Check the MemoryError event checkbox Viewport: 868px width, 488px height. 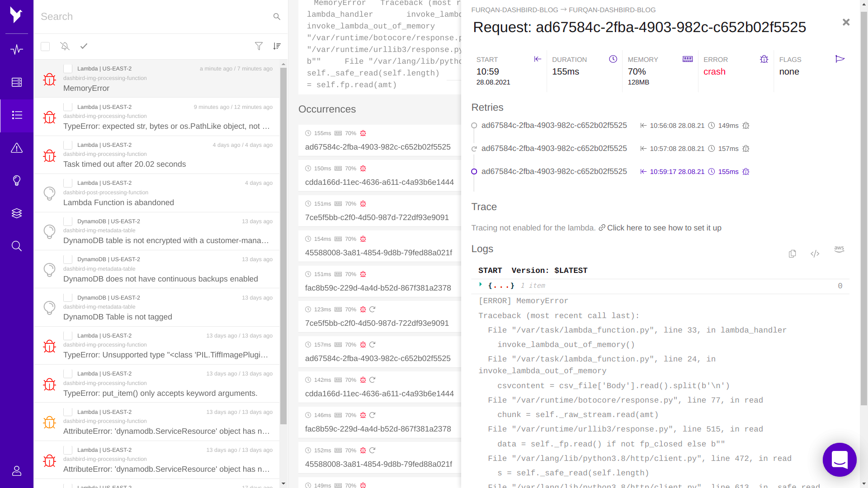point(68,69)
